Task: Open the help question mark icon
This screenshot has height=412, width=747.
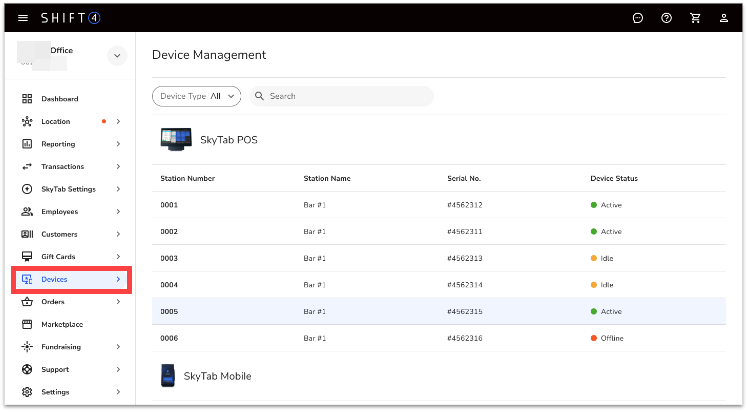Action: tap(666, 18)
